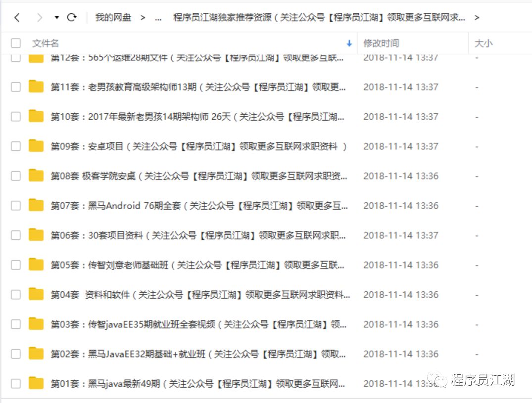Check the box for 第01套 黑马java最新49期

(16, 383)
